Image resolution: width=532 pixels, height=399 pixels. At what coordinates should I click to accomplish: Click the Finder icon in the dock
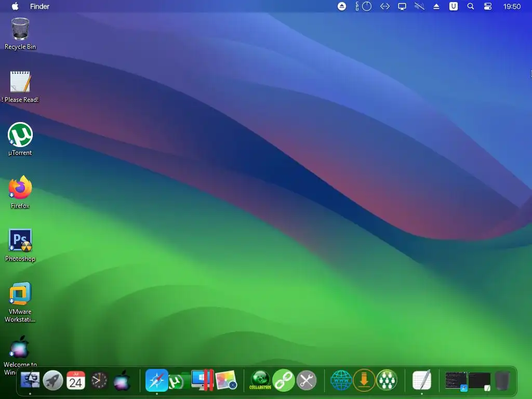[30, 380]
